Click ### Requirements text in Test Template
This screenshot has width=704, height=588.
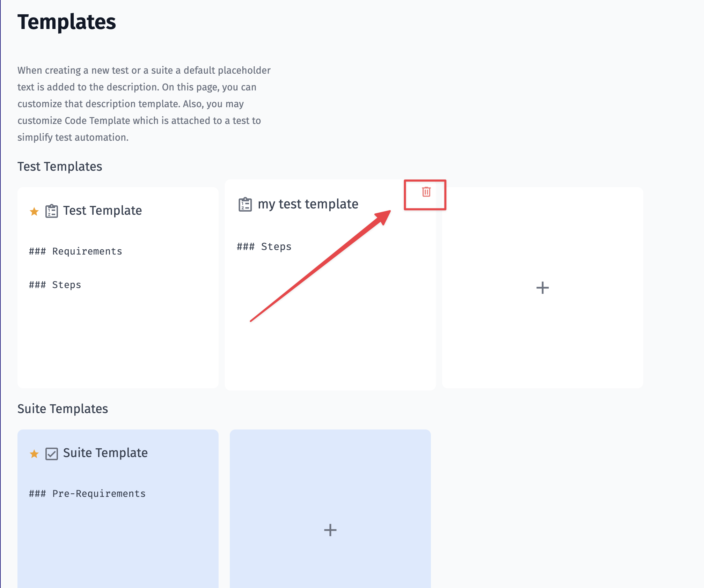click(x=75, y=251)
